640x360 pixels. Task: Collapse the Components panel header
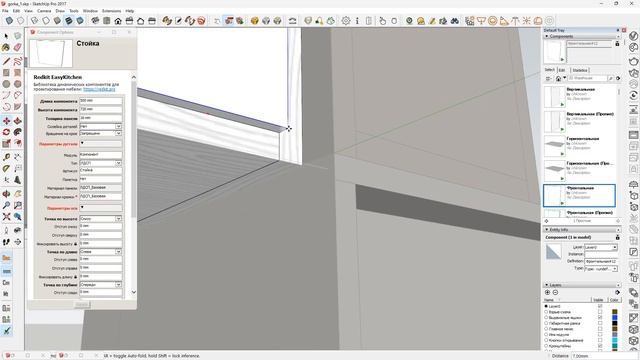point(582,36)
